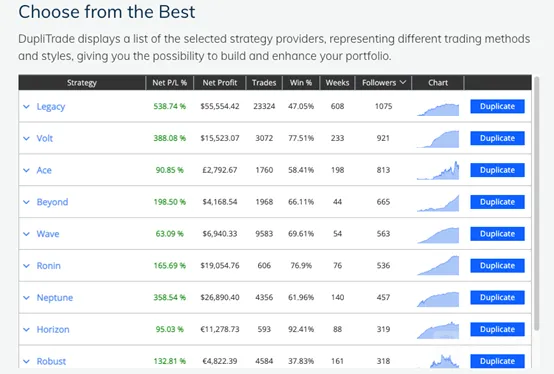View the Neptune performance chart thumbnail
554x374 pixels.
tap(438, 299)
